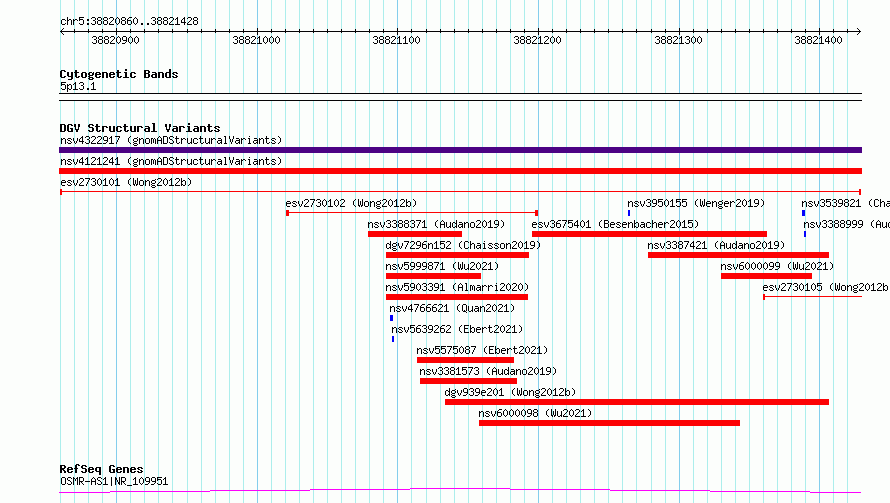This screenshot has width=890, height=503.
Task: Select the dgv939e201 red variant bar
Action: click(637, 402)
